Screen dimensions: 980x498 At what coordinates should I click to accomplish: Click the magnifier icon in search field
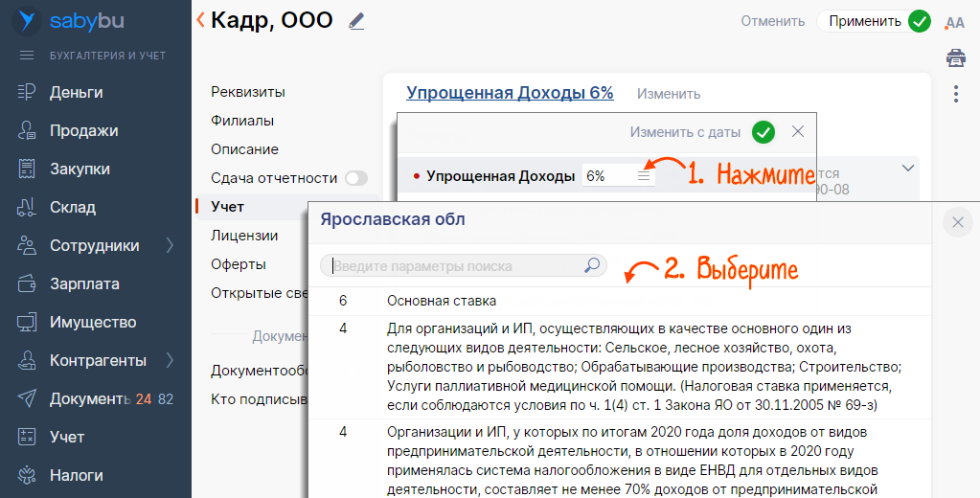click(593, 265)
